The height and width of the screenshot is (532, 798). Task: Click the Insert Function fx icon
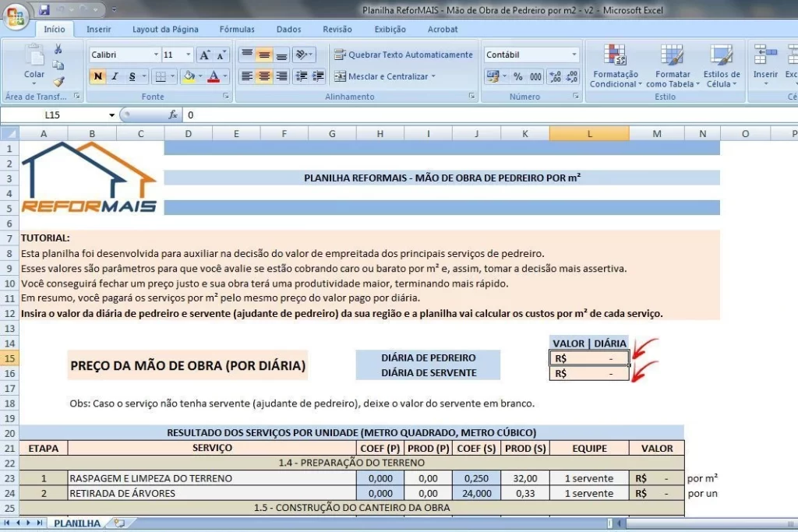pyautogui.click(x=173, y=115)
